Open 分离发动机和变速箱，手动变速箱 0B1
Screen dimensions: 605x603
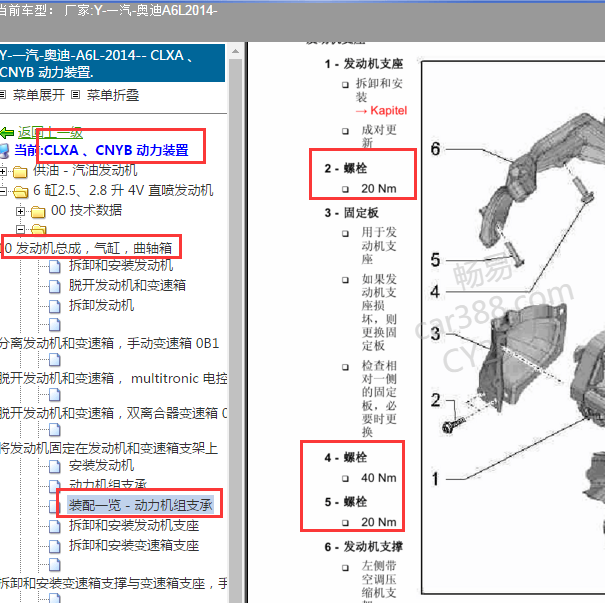coord(110,343)
